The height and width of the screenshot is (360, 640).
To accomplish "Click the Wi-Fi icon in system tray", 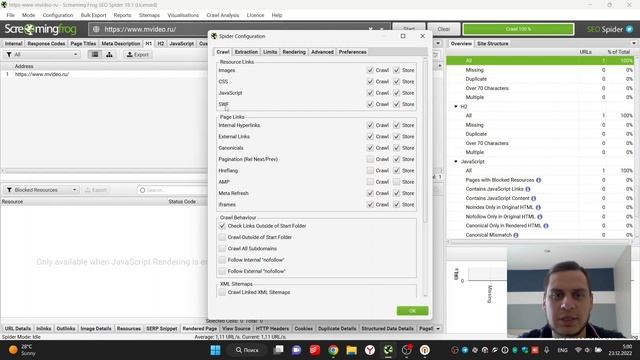I will click(x=578, y=350).
